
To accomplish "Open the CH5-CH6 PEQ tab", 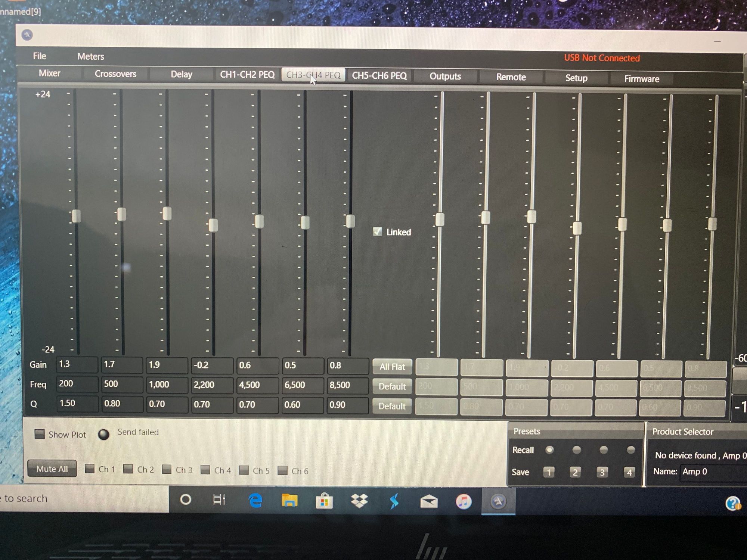I will point(379,76).
